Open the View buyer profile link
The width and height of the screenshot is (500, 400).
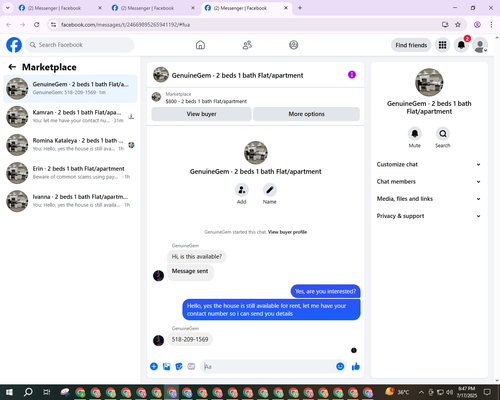click(287, 232)
